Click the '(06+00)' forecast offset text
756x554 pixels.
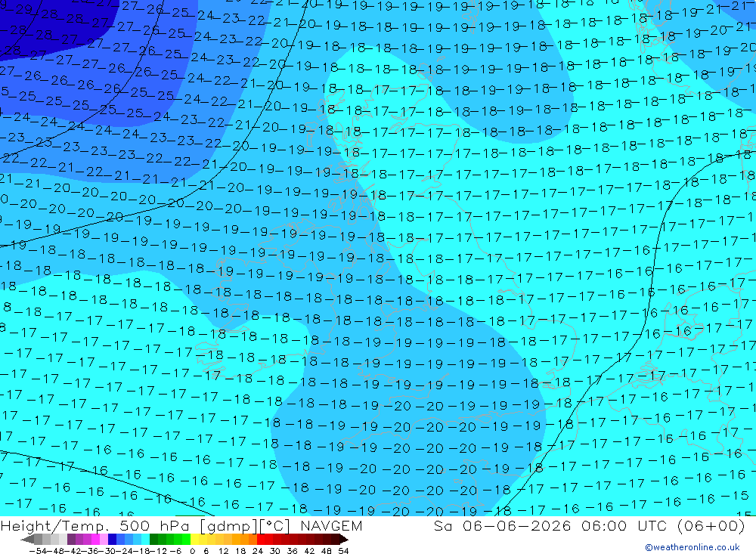click(x=711, y=525)
